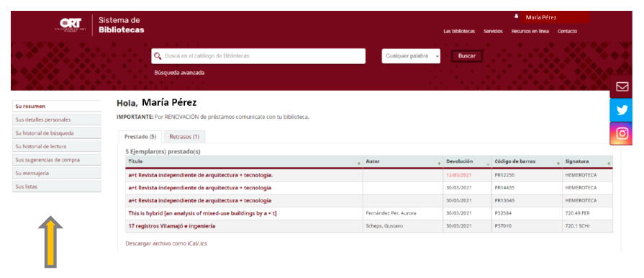
Task: Open the Cualquier palabra dropdown
Action: pyautogui.click(x=411, y=56)
